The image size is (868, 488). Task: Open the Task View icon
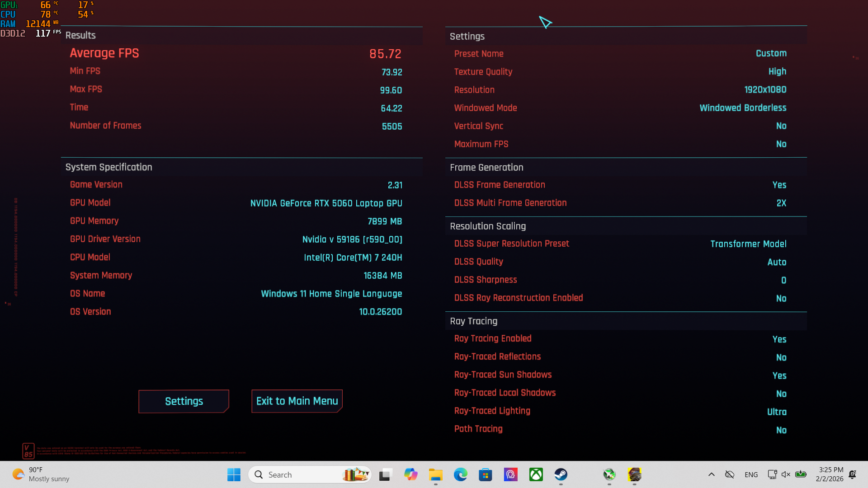tap(385, 474)
